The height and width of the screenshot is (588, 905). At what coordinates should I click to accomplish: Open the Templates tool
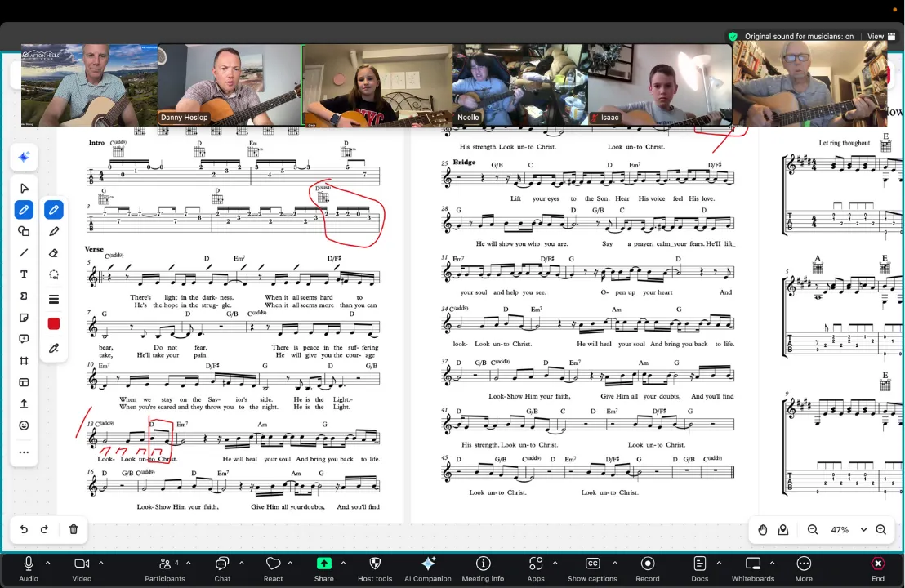24,382
